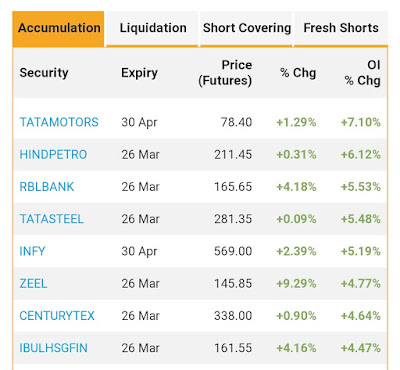
Task: Sort by the Security column header
Action: point(44,73)
